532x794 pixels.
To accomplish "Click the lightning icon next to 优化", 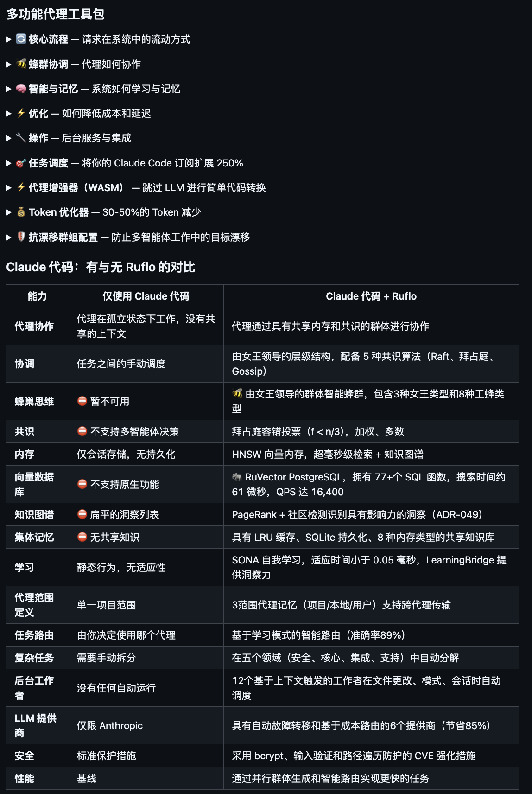I will [21, 114].
